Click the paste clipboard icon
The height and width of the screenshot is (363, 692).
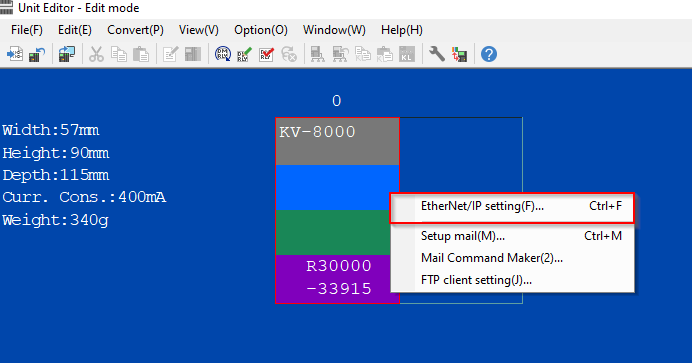click(141, 55)
